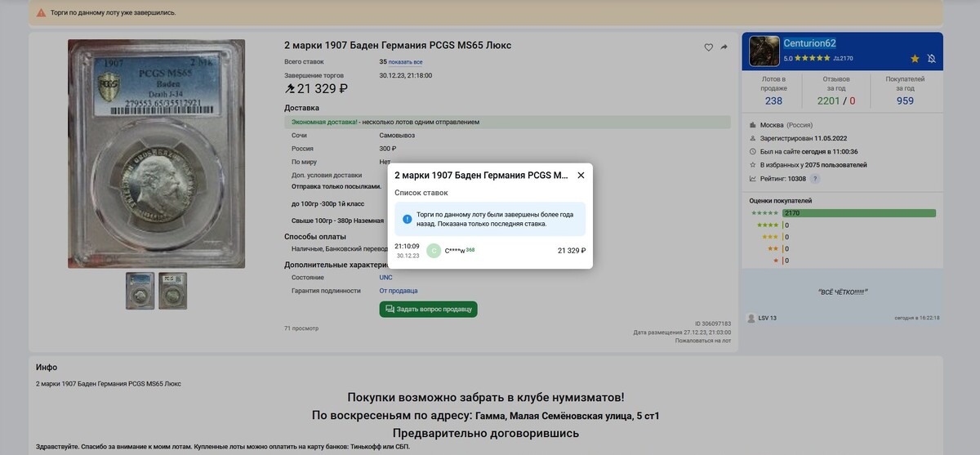Open seller's 238 lots on sale

pyautogui.click(x=773, y=101)
